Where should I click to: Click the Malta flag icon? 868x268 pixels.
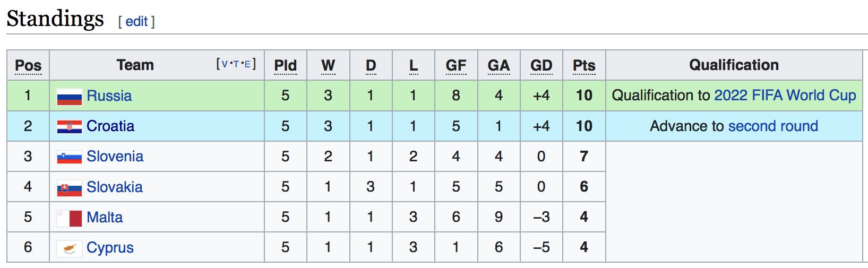pyautogui.click(x=70, y=218)
